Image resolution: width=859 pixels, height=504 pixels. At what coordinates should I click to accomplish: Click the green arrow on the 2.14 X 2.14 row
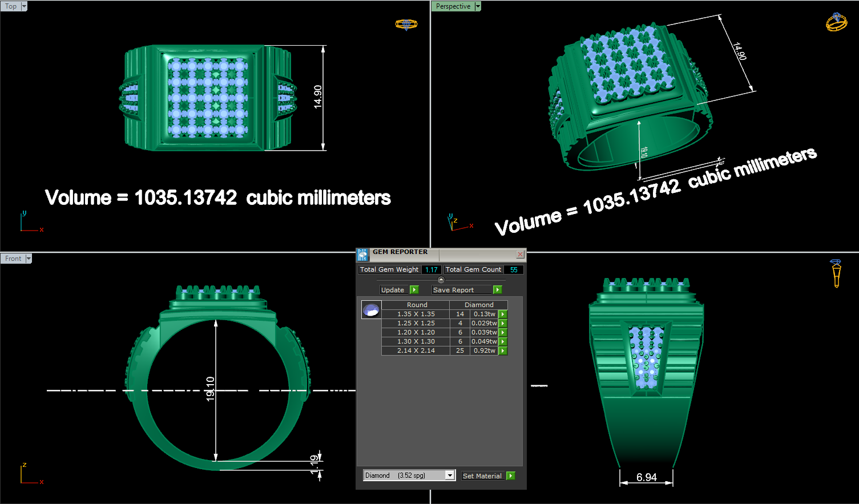[503, 350]
